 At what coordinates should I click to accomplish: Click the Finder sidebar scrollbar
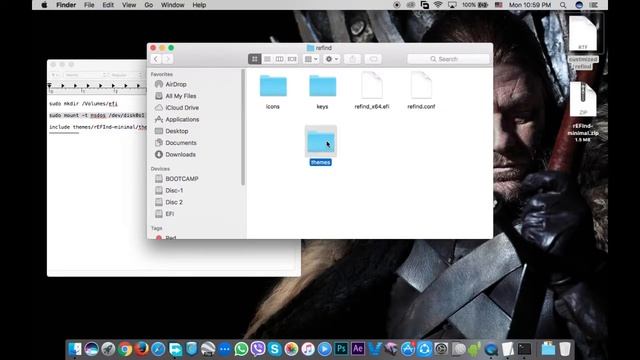click(x=243, y=127)
